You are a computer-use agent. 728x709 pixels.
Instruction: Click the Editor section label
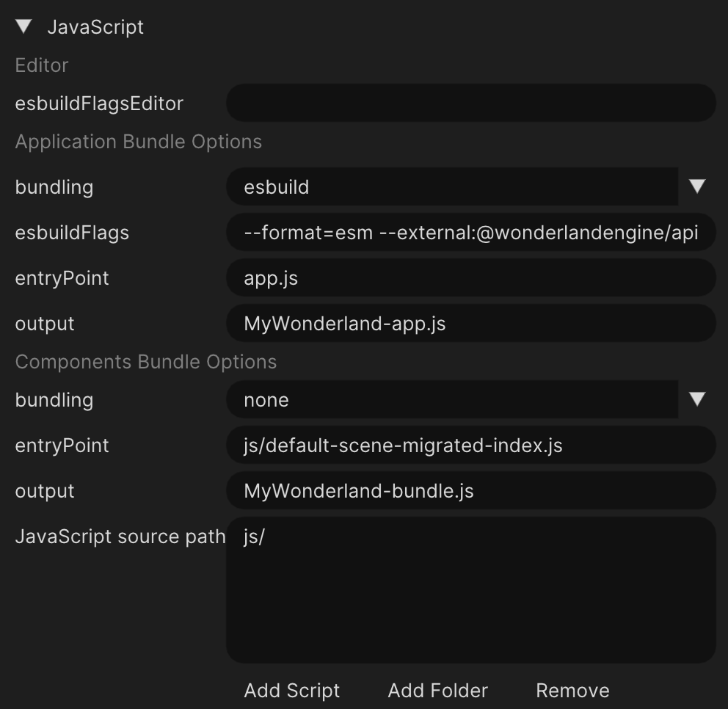coord(41,65)
